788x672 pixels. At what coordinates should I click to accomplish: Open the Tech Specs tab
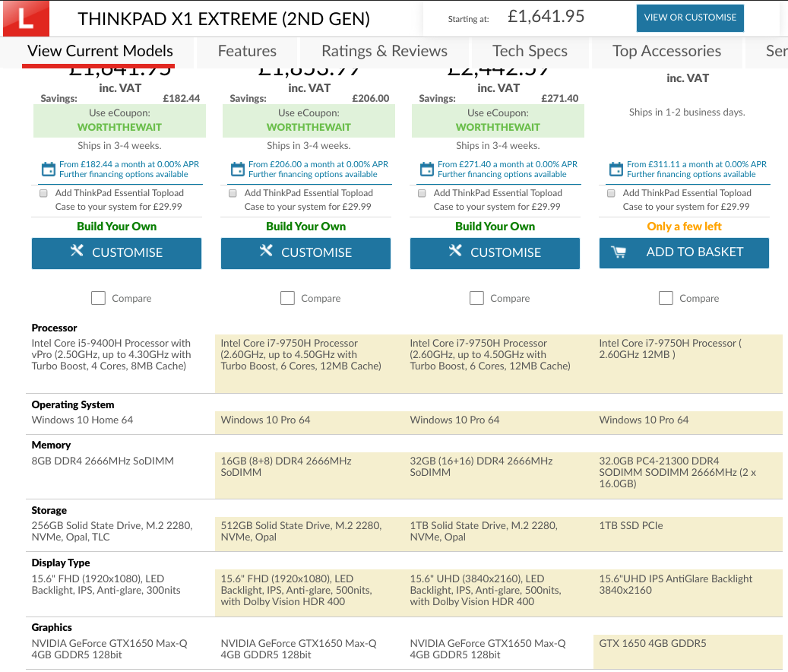coord(530,51)
